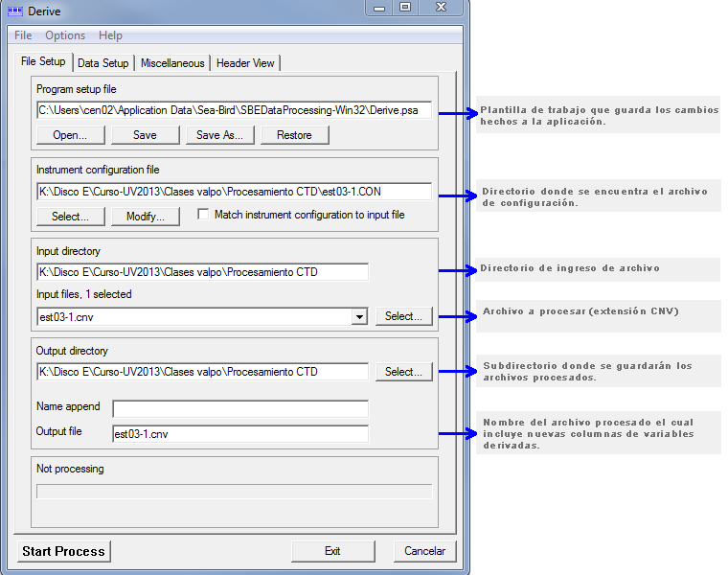This screenshot has height=575, width=728.
Task: Open the Options menu
Action: [x=65, y=35]
